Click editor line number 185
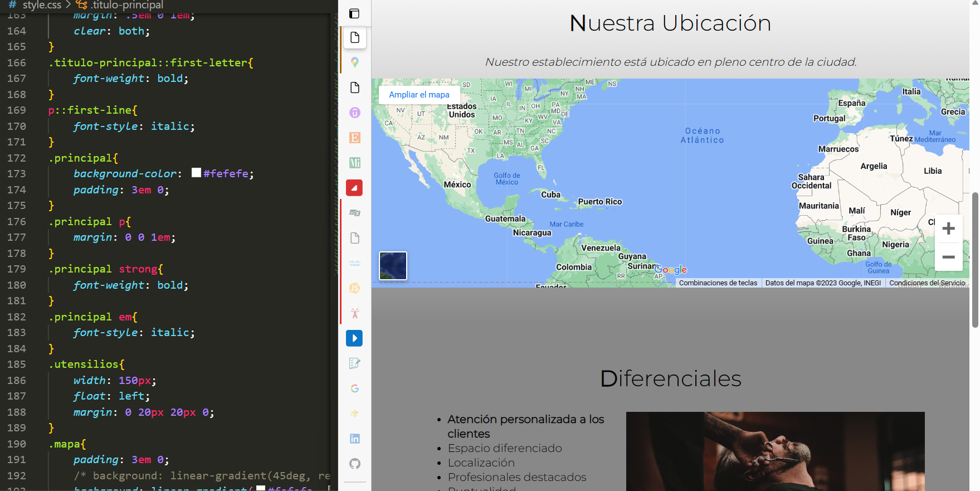Viewport: 980px width, 491px height. (x=17, y=364)
